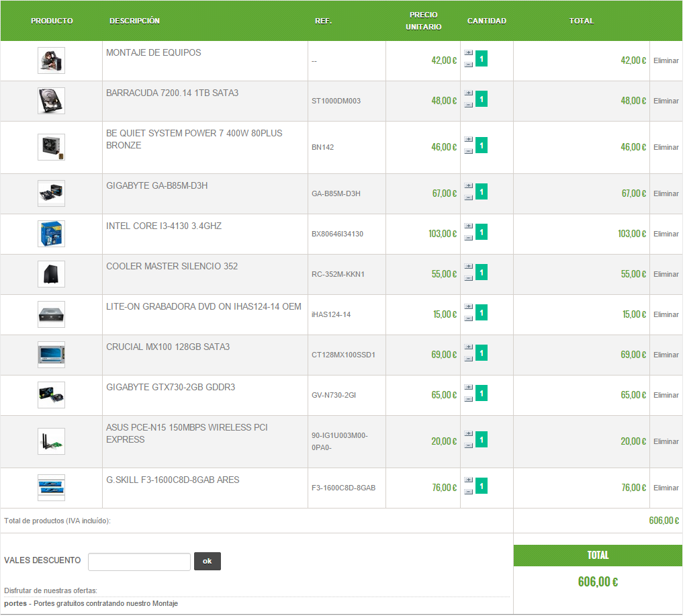Image resolution: width=685 pixels, height=616 pixels.
Task: Increase quantity for LITE-ON GRABADORA DVD
Action: coord(468,306)
